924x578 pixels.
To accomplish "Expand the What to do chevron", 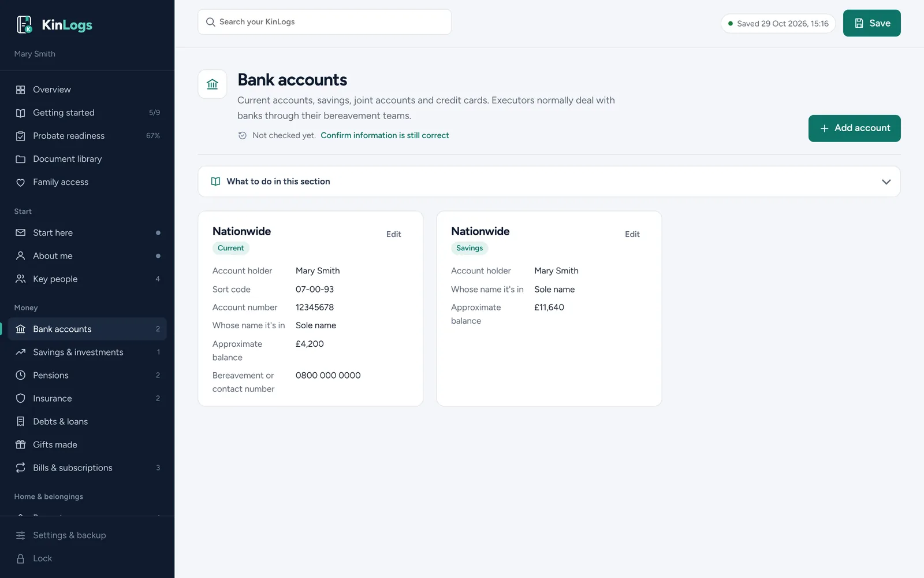I will pyautogui.click(x=886, y=181).
